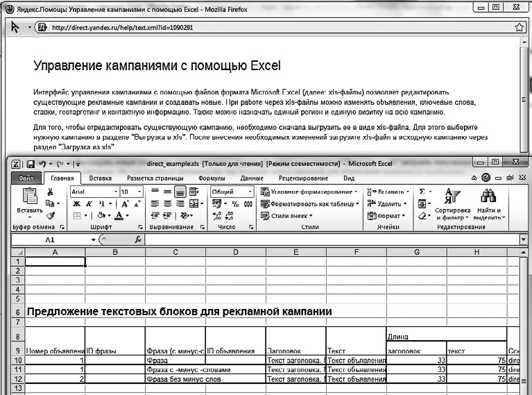532x395 pixels.
Task: Decrease font size with small A
Action: coord(137,204)
